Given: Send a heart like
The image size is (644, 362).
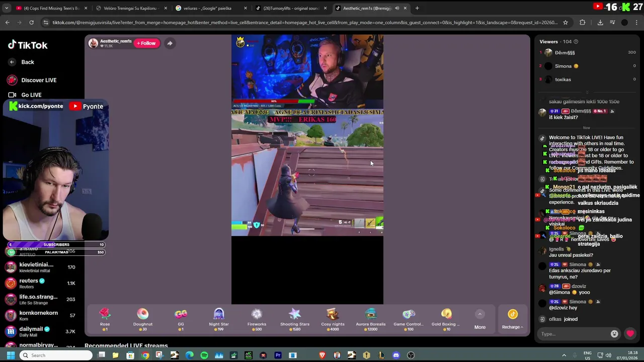Looking at the screenshot, I should [x=630, y=333].
